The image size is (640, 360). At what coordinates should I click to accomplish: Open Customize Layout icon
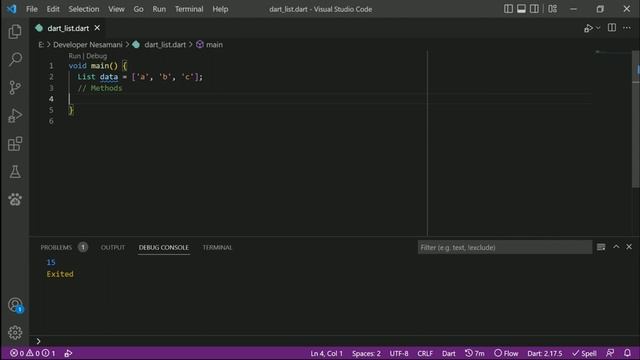click(553, 9)
